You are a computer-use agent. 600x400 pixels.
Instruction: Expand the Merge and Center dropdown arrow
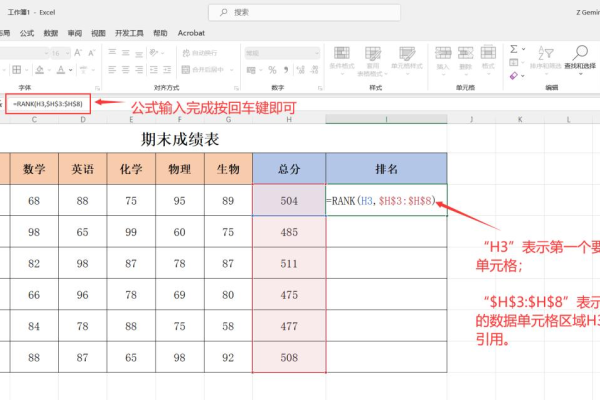pos(231,70)
